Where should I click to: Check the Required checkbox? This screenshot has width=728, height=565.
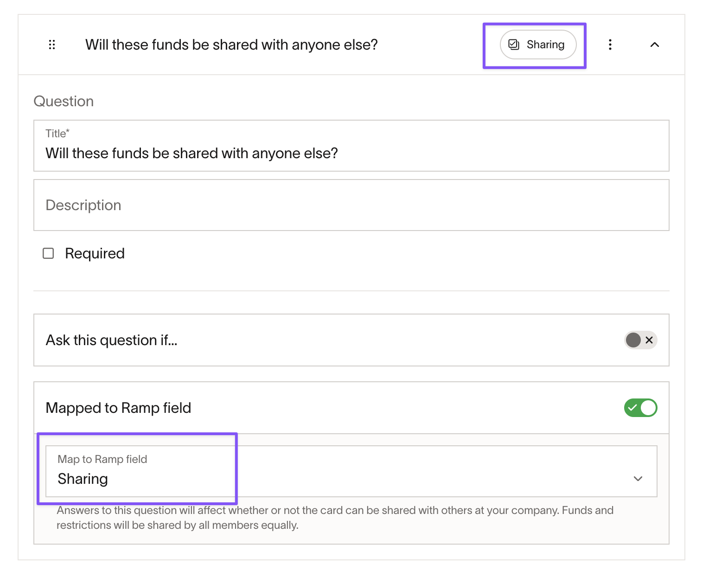pyautogui.click(x=48, y=253)
